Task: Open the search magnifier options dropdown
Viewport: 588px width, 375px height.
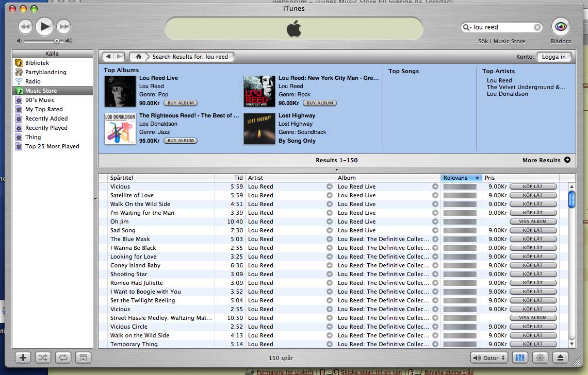Action: point(467,27)
